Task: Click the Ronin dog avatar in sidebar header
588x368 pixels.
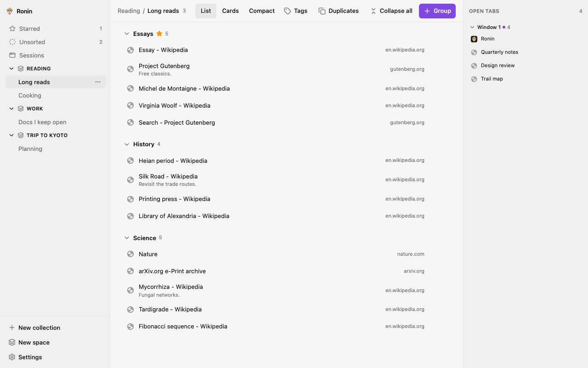Action: (10, 11)
